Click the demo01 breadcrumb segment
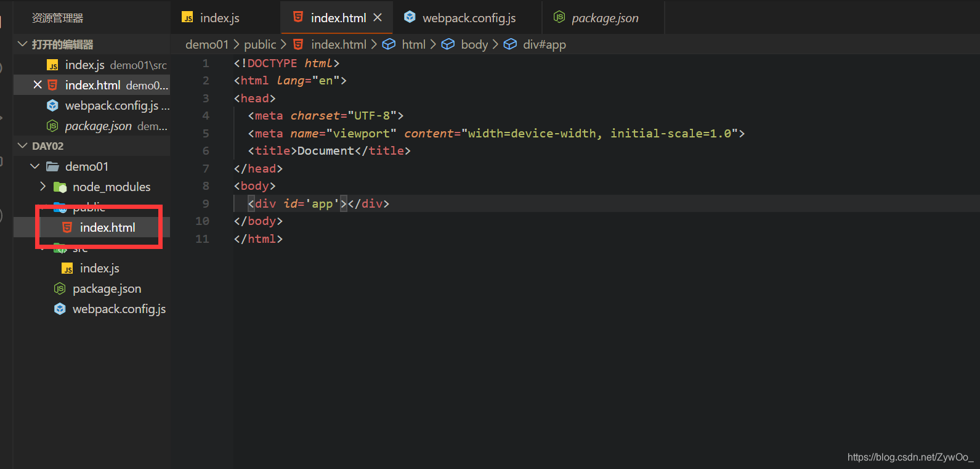The image size is (980, 469). [x=207, y=44]
